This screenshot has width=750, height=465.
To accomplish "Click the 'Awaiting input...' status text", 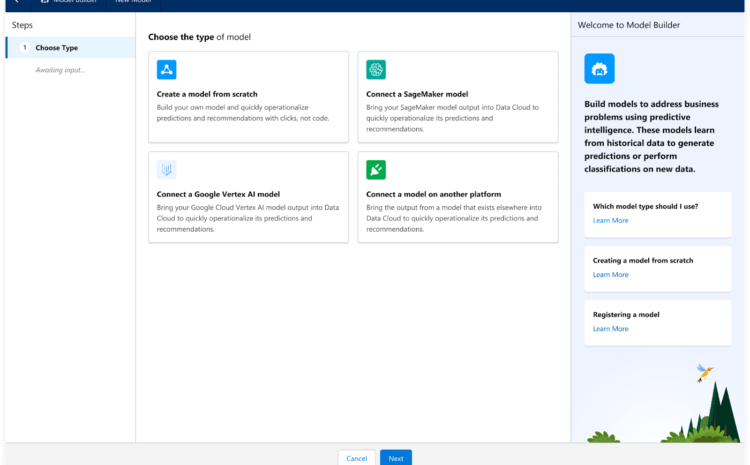I will (60, 70).
